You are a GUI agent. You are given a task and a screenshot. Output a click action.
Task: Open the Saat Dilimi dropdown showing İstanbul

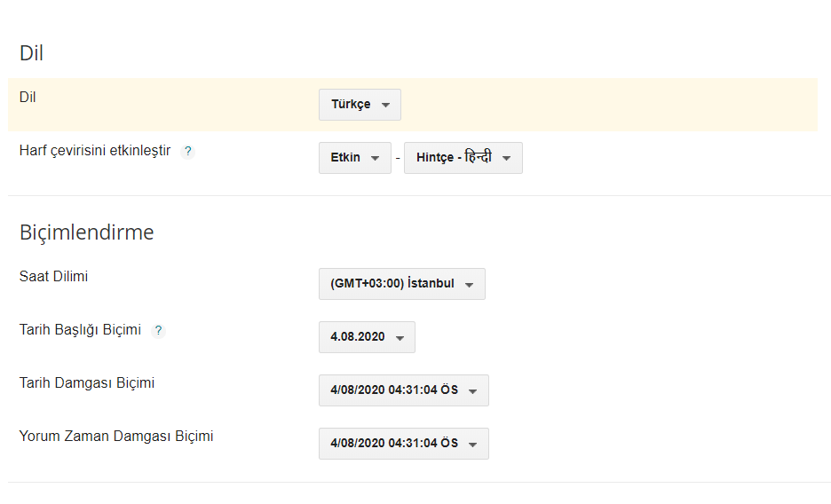(402, 284)
